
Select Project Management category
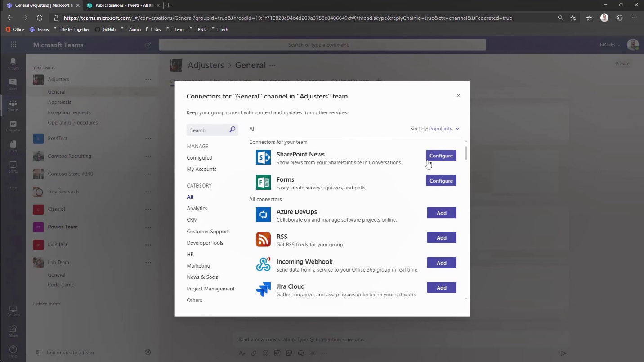tap(210, 289)
